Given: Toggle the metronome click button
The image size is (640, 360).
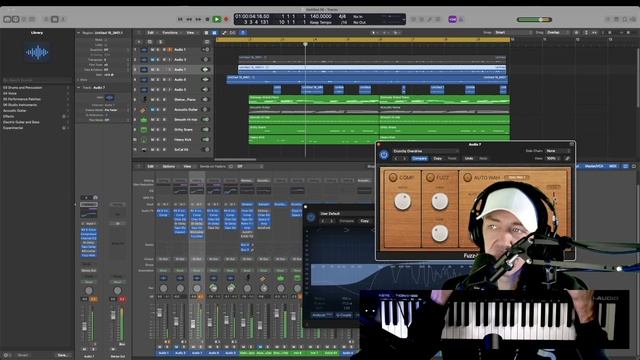Looking at the screenshot, I should (x=461, y=19).
